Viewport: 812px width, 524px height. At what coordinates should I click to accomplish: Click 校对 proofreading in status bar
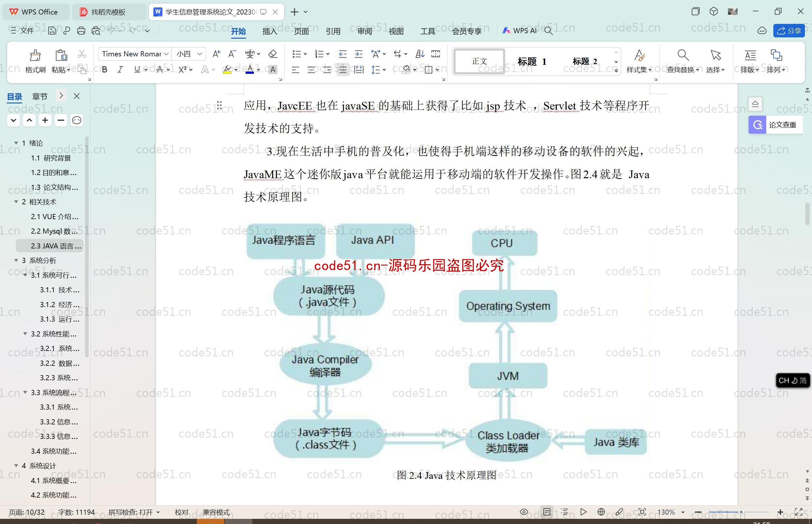(x=181, y=512)
